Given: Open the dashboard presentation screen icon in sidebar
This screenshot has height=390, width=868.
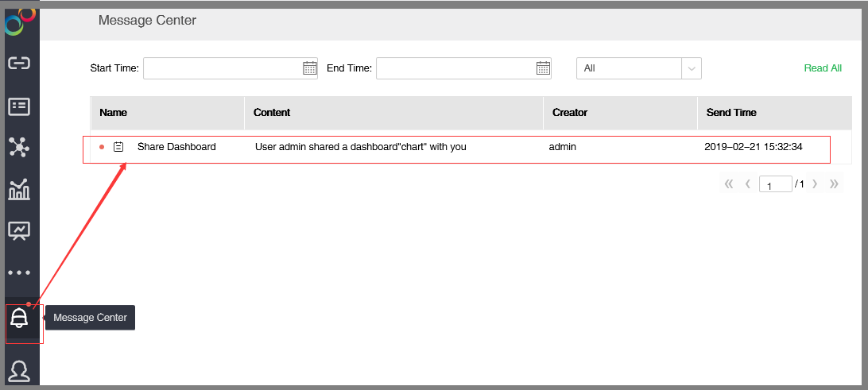Looking at the screenshot, I should 19,230.
